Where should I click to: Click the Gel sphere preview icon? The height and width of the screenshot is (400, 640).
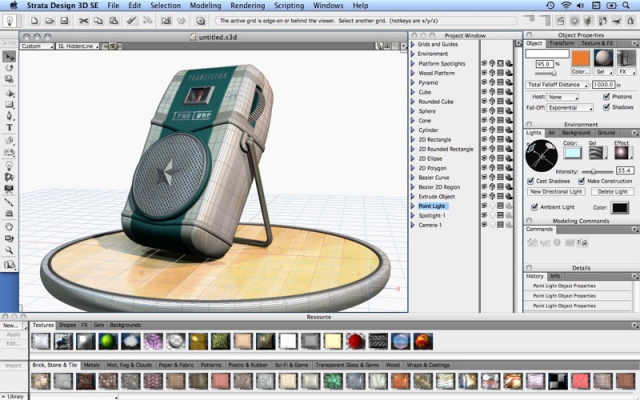click(603, 58)
